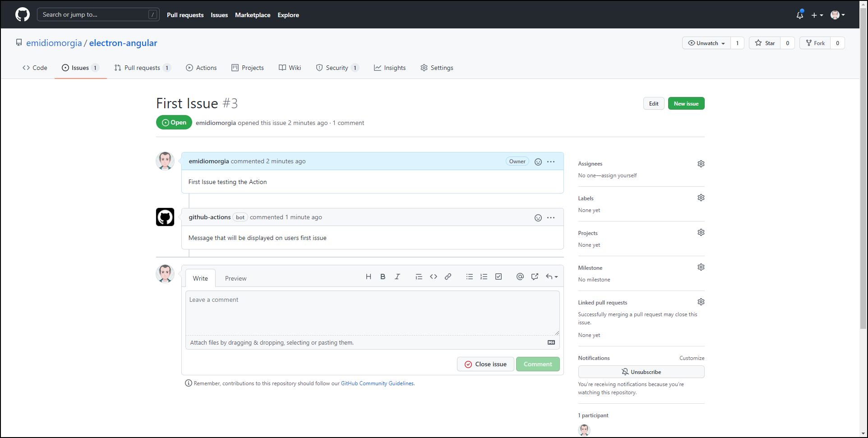Open the plus create-new dropdown
This screenshot has width=868, height=438.
pos(817,15)
